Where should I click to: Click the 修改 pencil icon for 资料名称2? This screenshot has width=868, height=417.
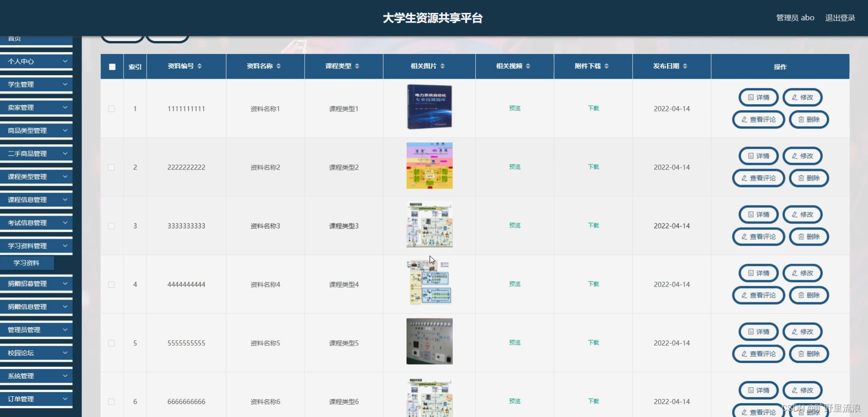coord(794,156)
